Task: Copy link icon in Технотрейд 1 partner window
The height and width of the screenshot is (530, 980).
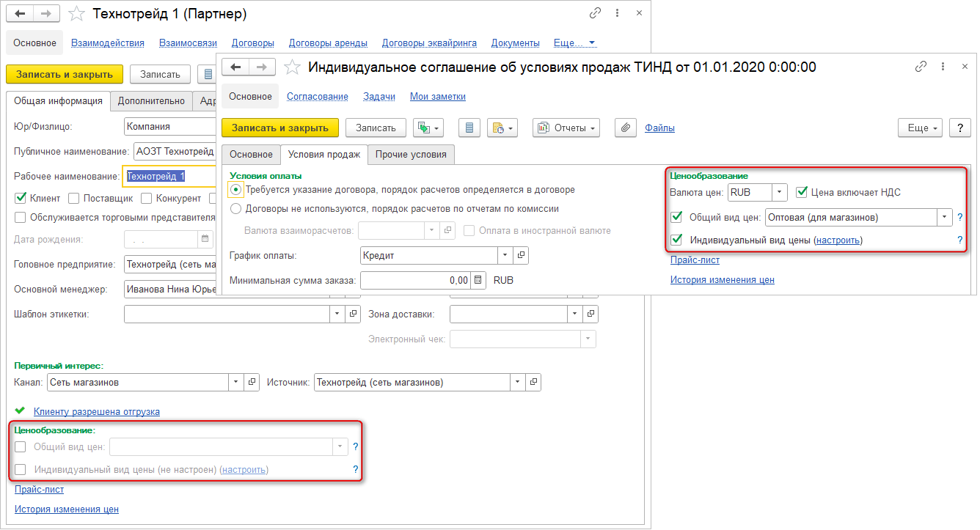Action: coord(595,13)
